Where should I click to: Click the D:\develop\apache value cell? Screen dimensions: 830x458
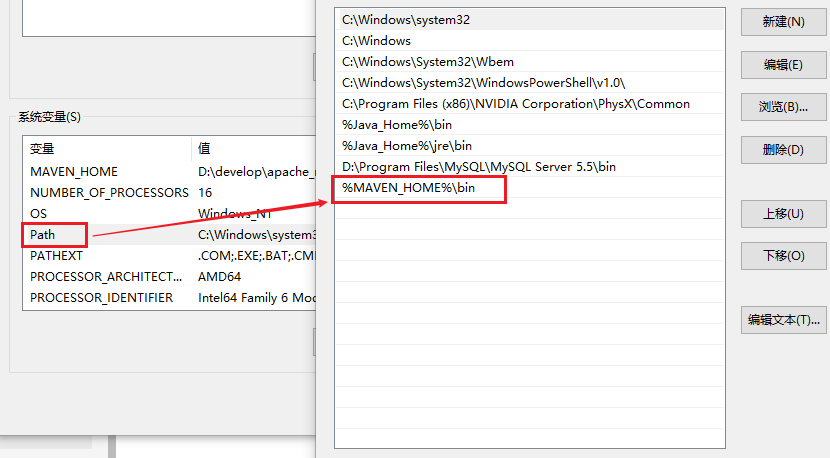tap(256, 172)
